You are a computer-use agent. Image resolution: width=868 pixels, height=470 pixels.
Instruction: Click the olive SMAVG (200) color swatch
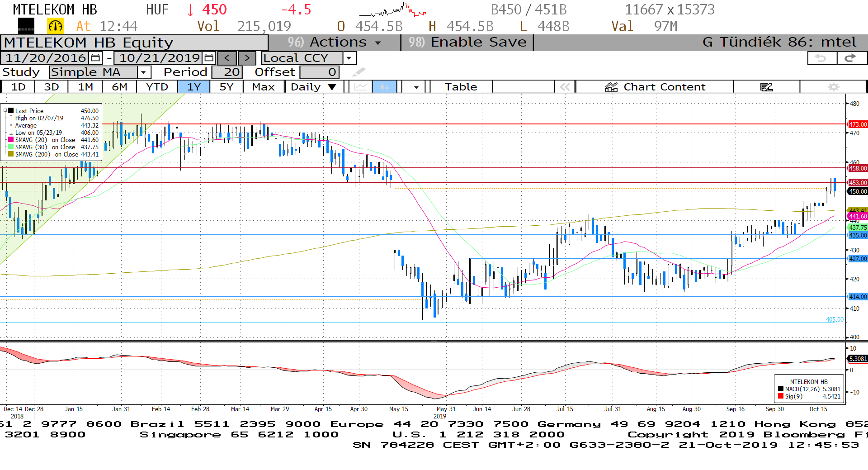coord(11,154)
